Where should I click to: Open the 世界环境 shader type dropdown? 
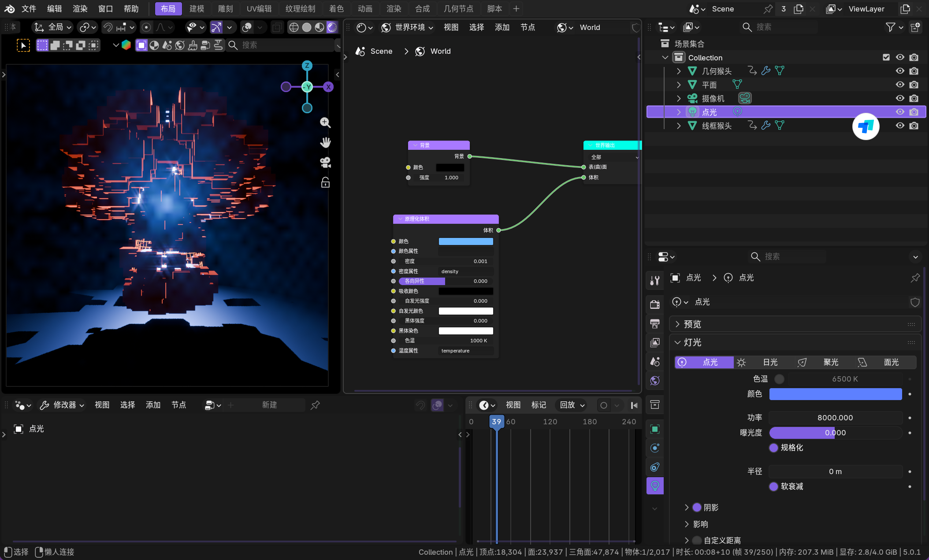point(408,27)
